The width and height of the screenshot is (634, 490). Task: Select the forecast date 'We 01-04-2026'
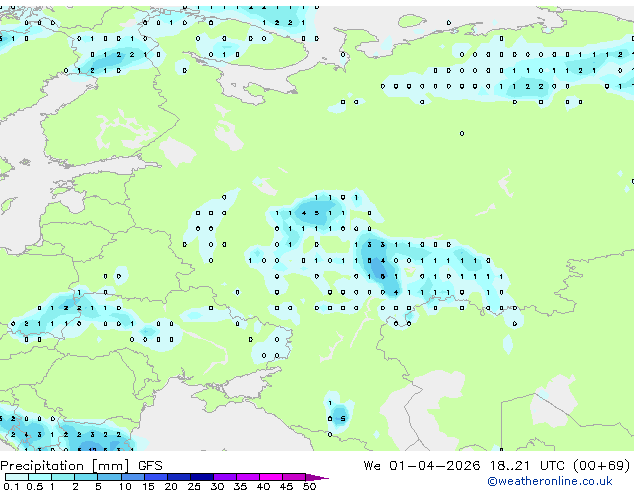click(x=422, y=466)
